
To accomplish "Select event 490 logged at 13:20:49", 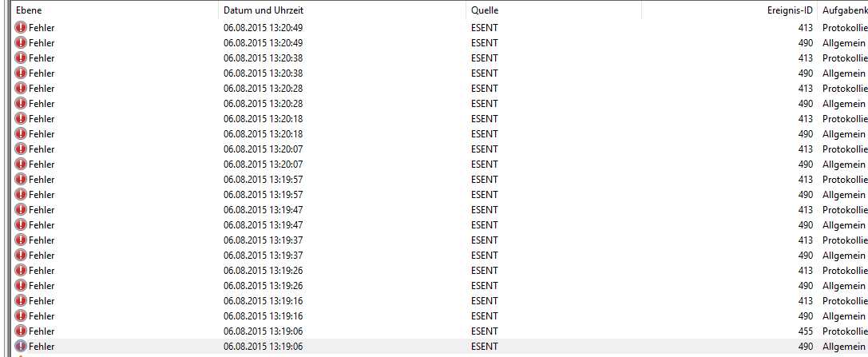I will click(440, 42).
